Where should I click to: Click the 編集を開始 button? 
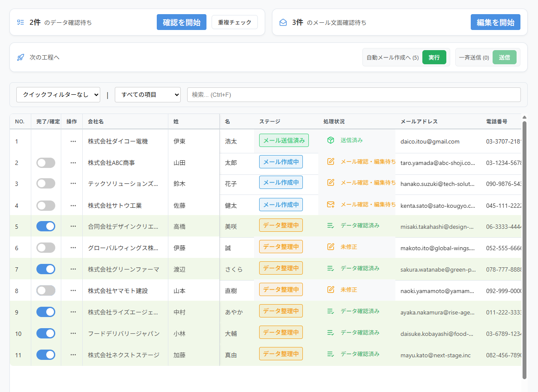pyautogui.click(x=496, y=22)
